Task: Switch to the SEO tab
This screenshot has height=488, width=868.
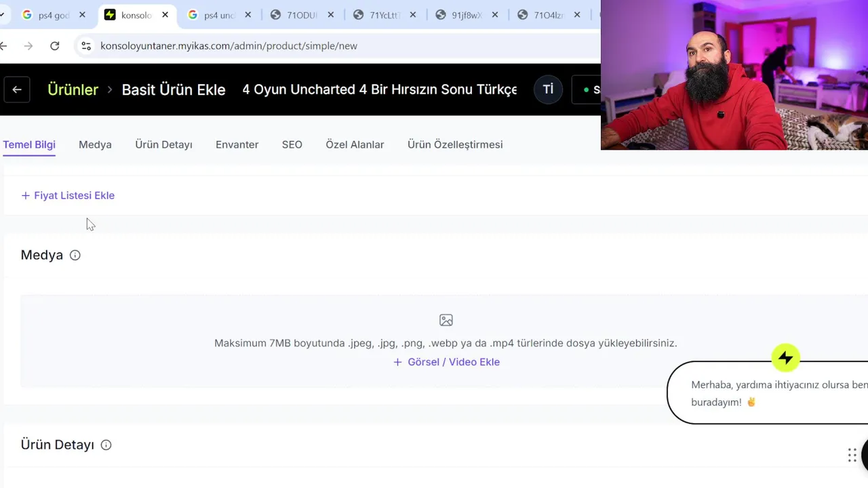Action: pos(292,144)
